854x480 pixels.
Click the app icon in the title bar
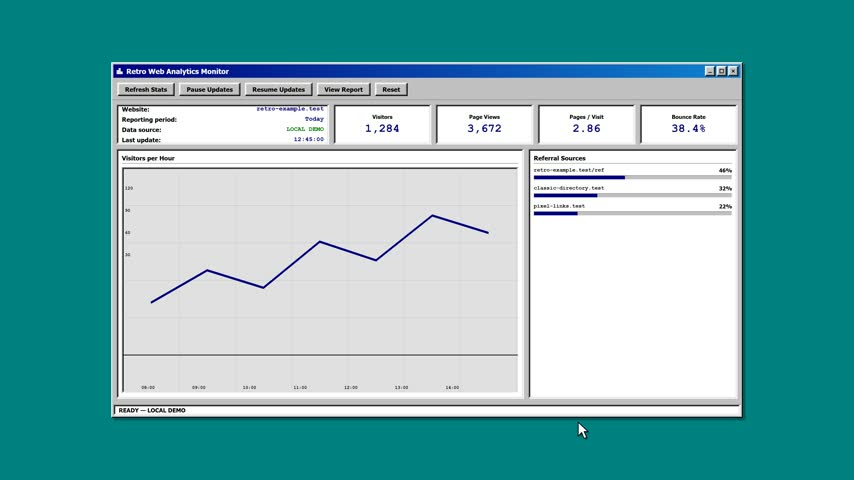point(119,71)
